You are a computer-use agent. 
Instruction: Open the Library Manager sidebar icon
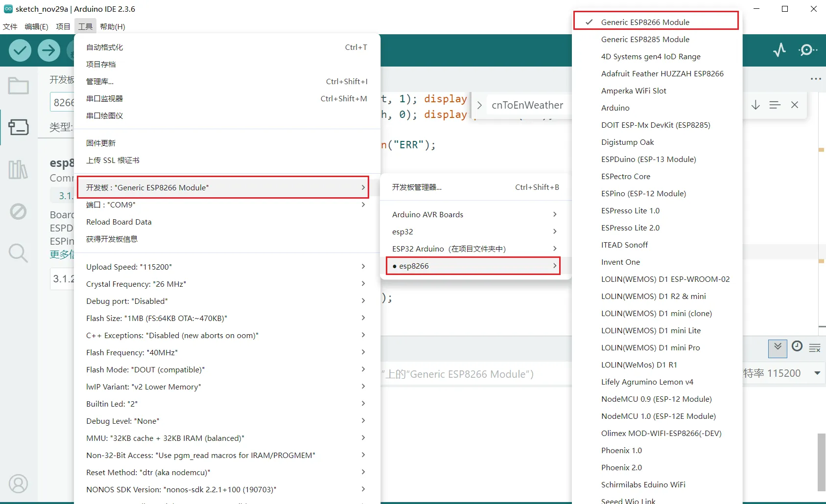pos(19,169)
